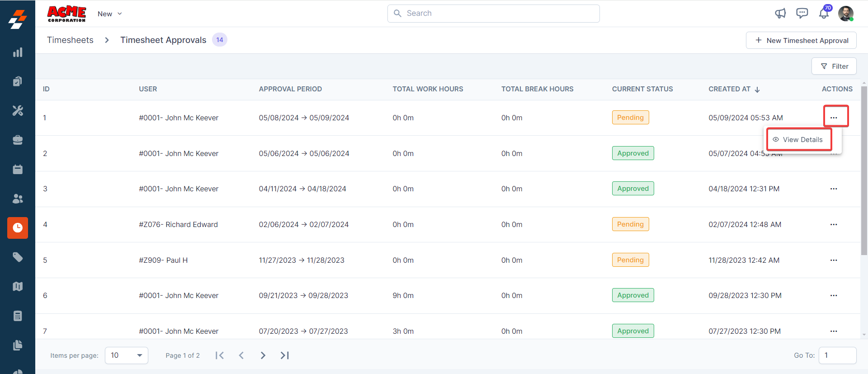Open the analytics bar chart sidebar icon

18,52
